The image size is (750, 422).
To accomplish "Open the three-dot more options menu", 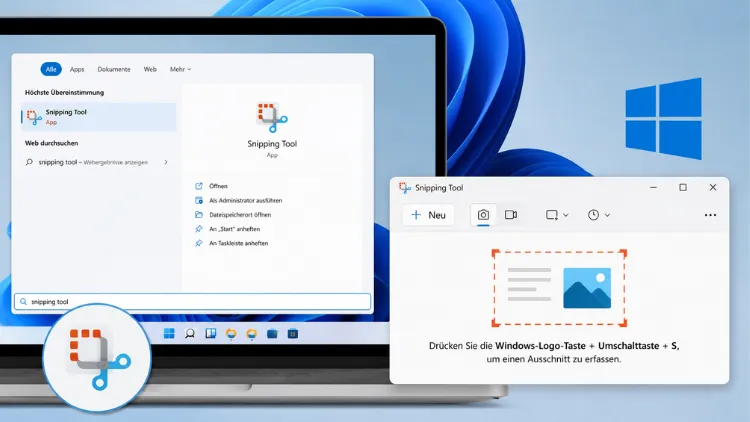I will (x=710, y=215).
